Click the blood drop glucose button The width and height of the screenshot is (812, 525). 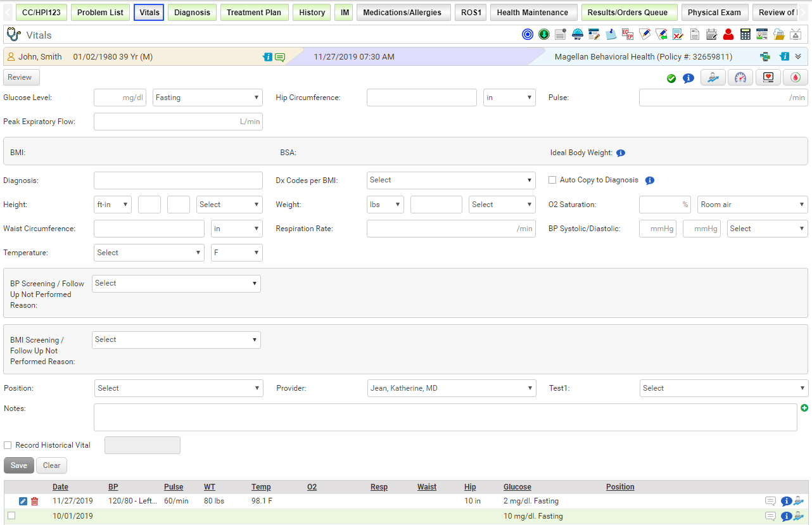[795, 77]
